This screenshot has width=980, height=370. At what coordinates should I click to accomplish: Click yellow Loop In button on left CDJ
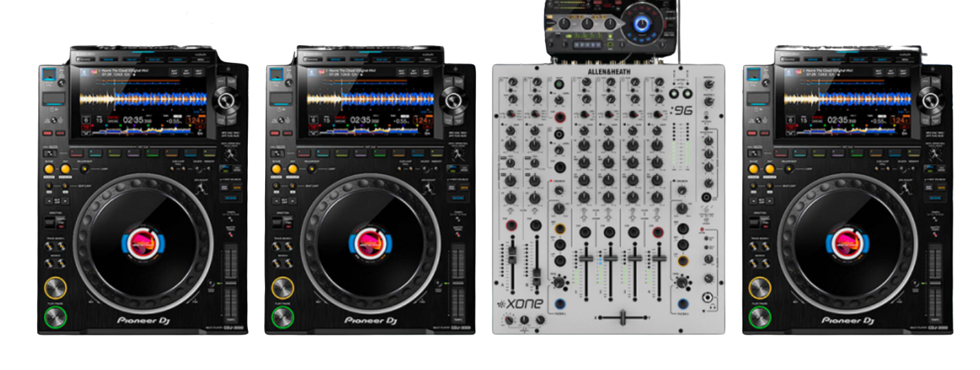pyautogui.click(x=49, y=168)
